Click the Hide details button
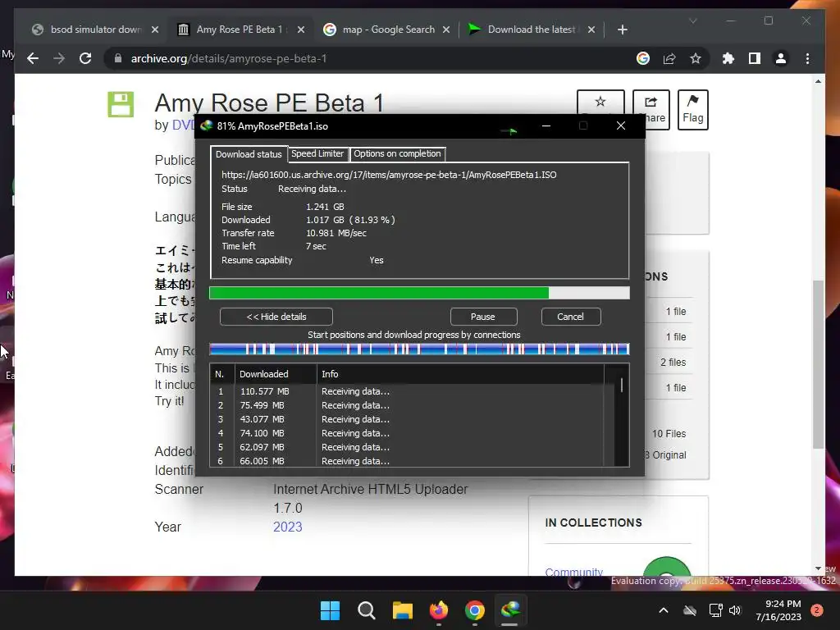 [276, 317]
